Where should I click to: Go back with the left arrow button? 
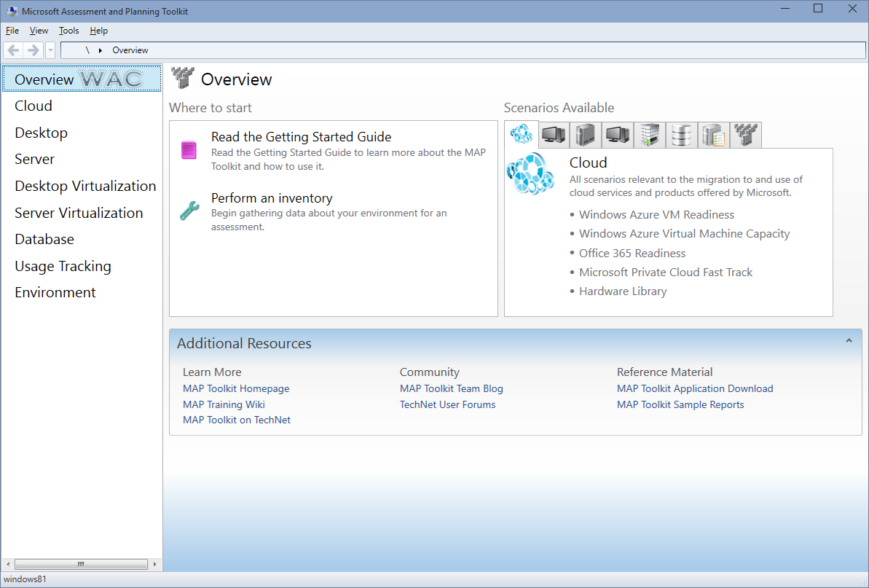(x=13, y=50)
